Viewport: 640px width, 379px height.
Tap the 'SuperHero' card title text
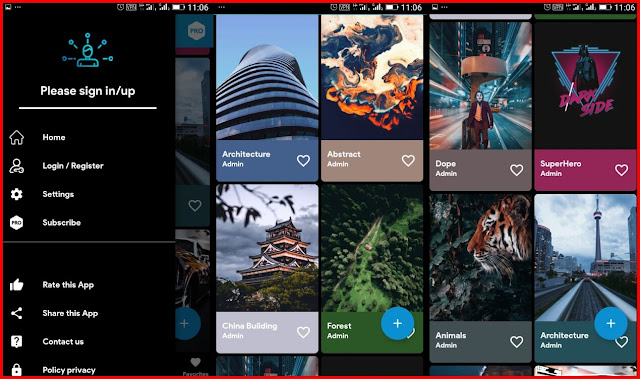point(561,164)
